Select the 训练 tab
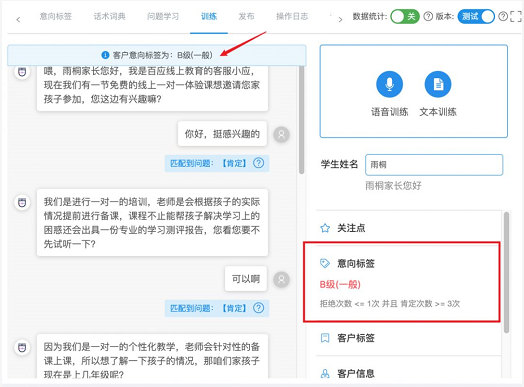This screenshot has height=387, width=524. 209,16
